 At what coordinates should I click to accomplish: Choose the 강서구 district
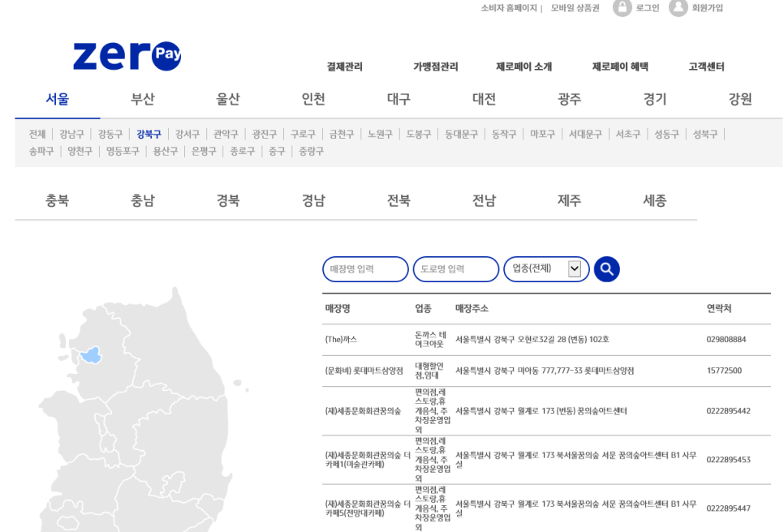pyautogui.click(x=187, y=134)
